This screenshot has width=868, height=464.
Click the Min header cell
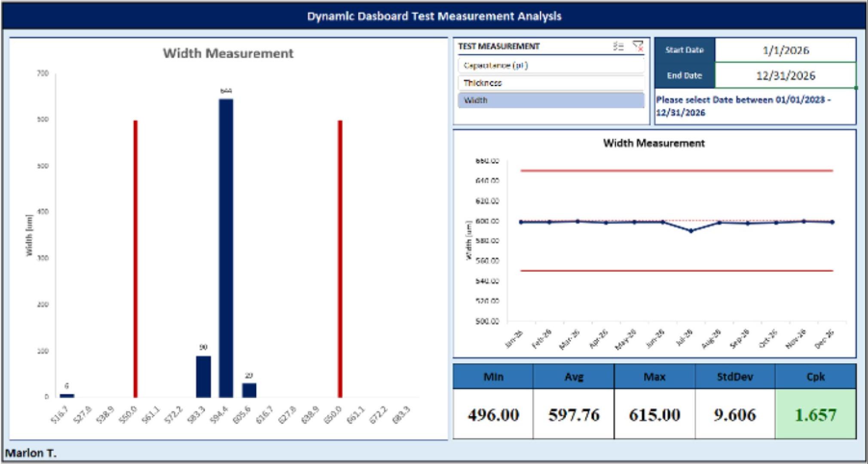click(493, 377)
